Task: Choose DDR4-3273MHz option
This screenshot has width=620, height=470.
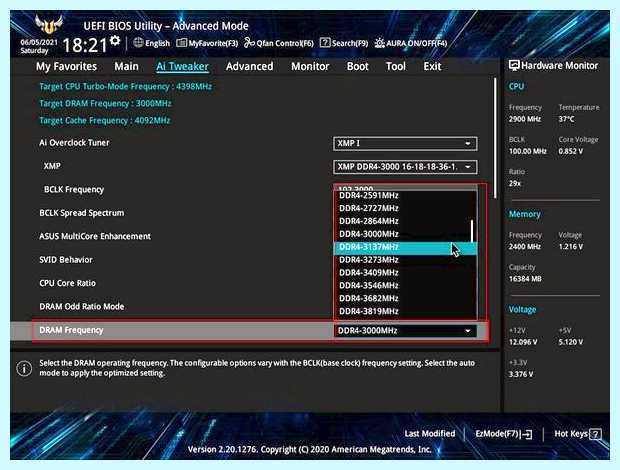Action: (405, 260)
